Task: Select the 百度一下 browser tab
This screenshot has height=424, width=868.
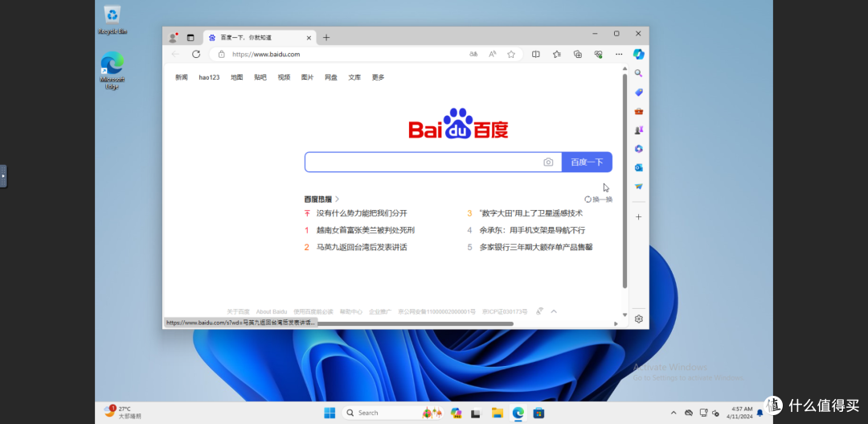Action: tap(260, 38)
